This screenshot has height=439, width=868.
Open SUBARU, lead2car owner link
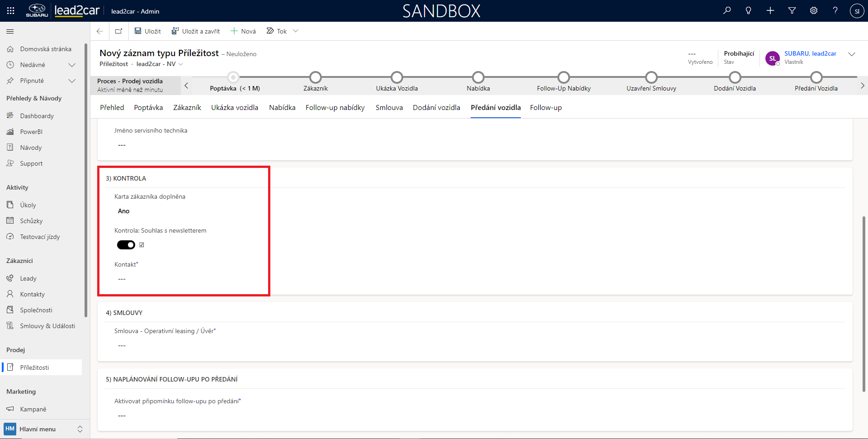coord(810,53)
